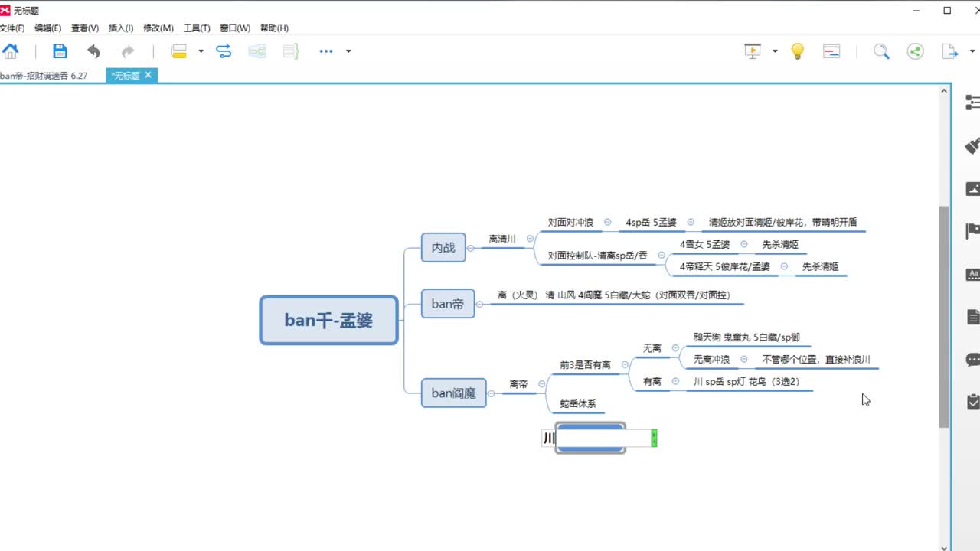Select the 不管哪个位置，直接补浪川 subtopic
Image resolution: width=980 pixels, height=551 pixels.
pos(816,360)
